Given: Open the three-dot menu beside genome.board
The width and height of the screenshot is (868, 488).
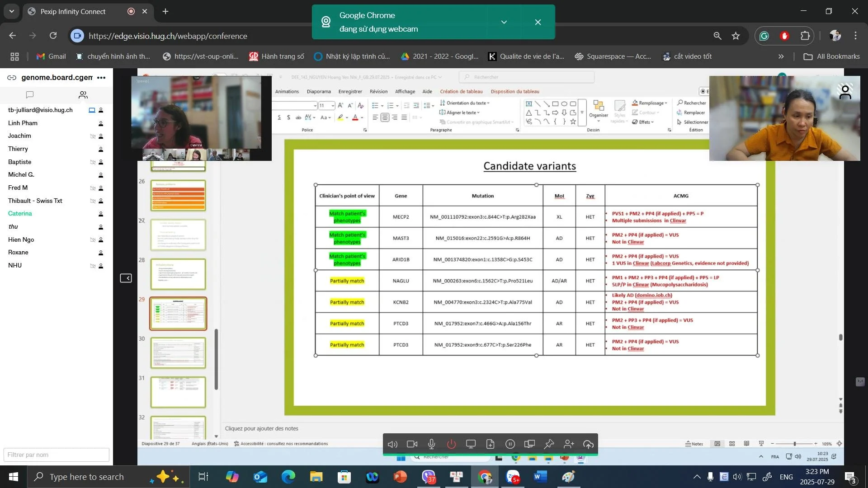Looking at the screenshot, I should pyautogui.click(x=101, y=77).
